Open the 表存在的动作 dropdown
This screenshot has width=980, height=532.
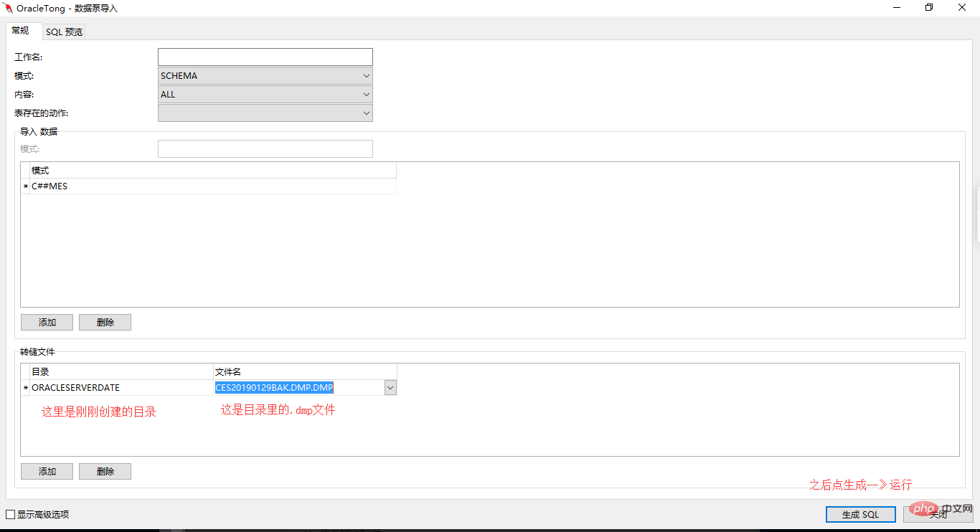pyautogui.click(x=265, y=113)
